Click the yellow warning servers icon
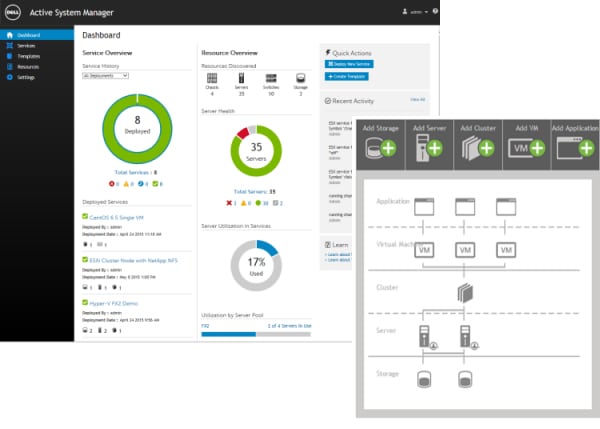 coord(246,203)
